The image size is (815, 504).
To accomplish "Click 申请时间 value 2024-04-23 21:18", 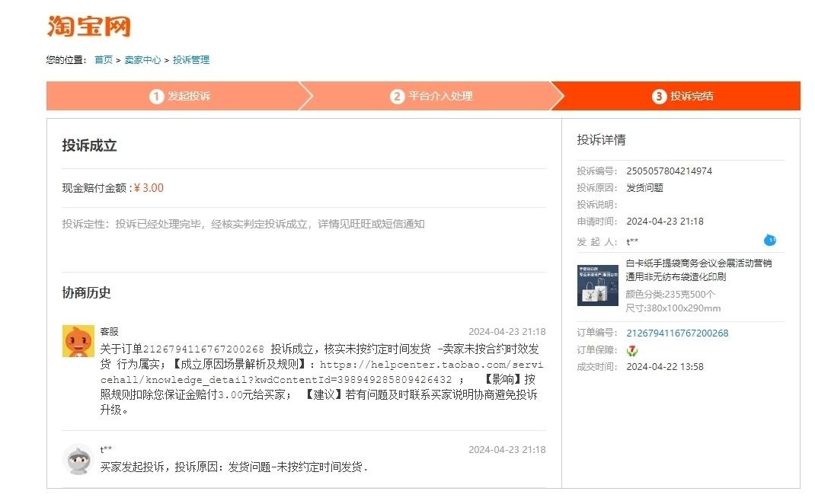I will [665, 222].
